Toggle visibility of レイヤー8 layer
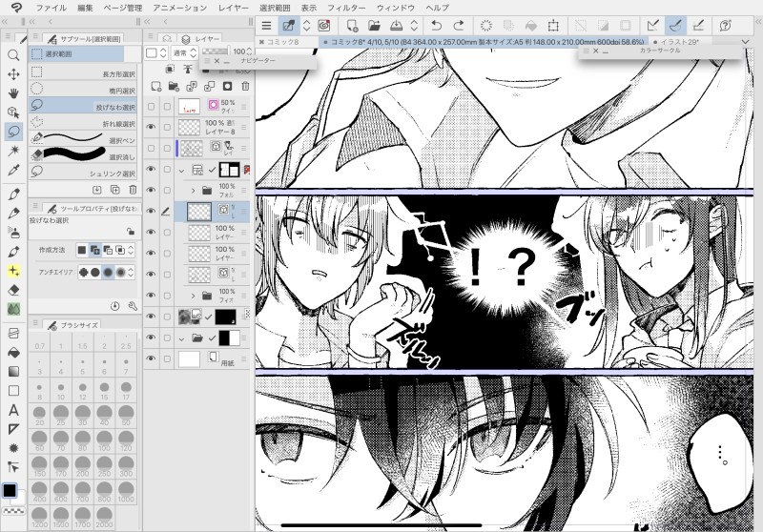The height and width of the screenshot is (532, 763). (152, 127)
